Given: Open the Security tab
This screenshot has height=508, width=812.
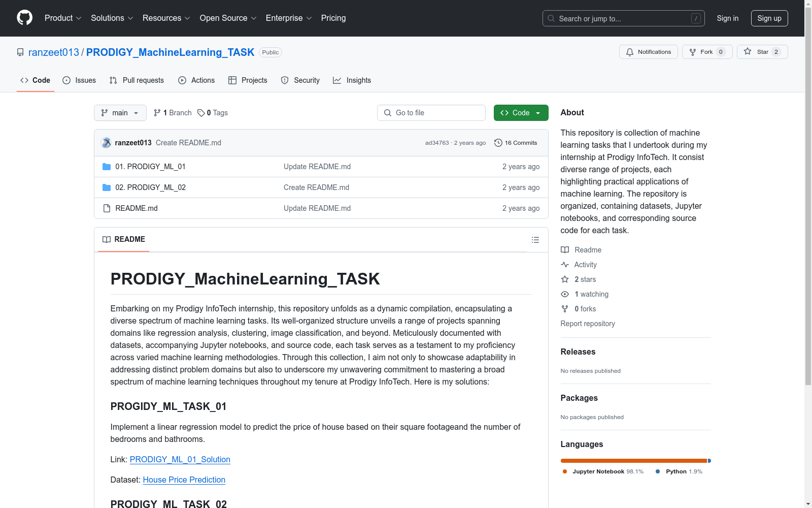Looking at the screenshot, I should coord(300,80).
